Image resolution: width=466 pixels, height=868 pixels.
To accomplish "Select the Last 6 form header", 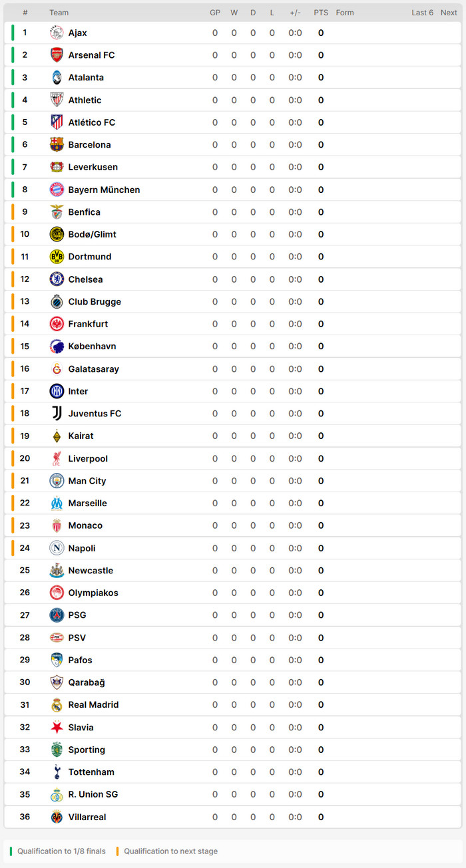I will coord(422,13).
